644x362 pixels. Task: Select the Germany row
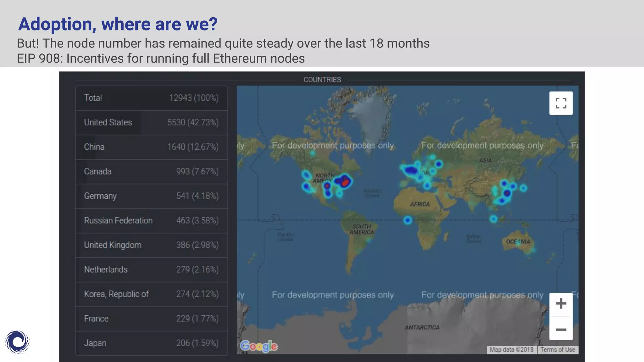click(x=152, y=196)
